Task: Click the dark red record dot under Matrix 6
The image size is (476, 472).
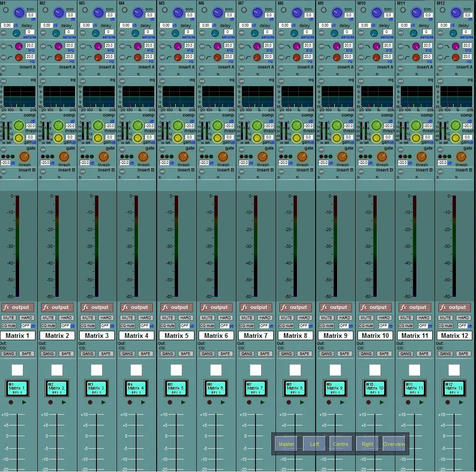Action: [x=209, y=402]
